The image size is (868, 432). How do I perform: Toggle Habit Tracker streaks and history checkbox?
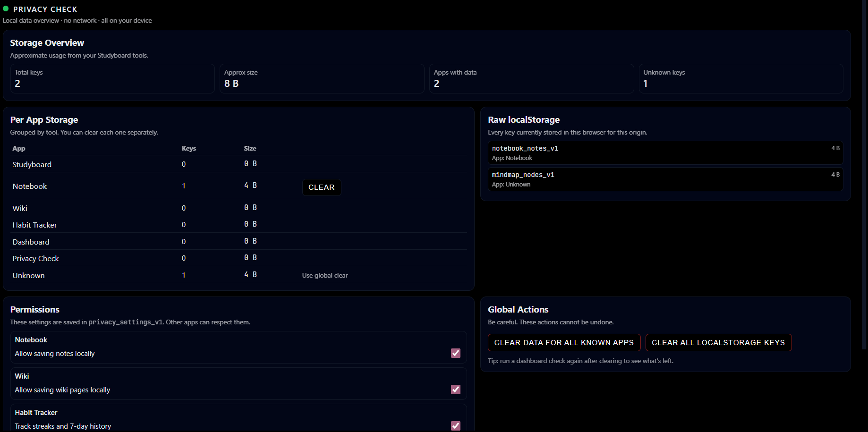(x=456, y=426)
